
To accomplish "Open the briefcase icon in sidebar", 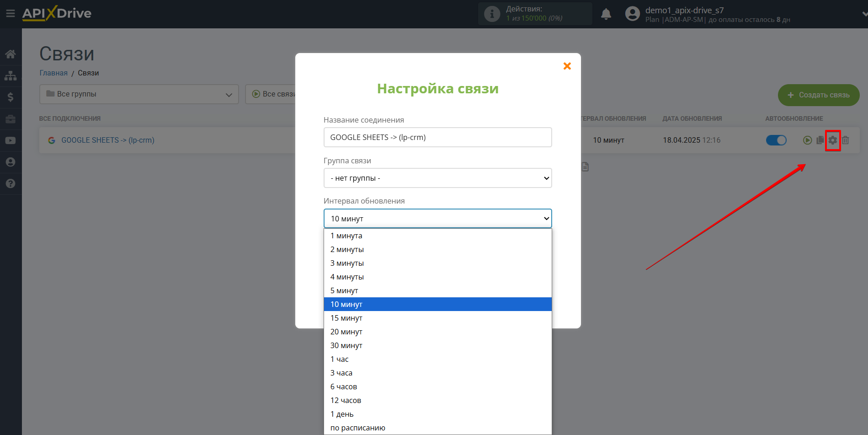I will (11, 119).
